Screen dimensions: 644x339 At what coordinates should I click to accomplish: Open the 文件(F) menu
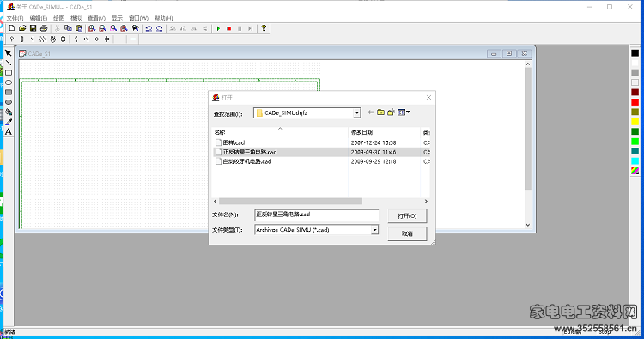(x=15, y=18)
